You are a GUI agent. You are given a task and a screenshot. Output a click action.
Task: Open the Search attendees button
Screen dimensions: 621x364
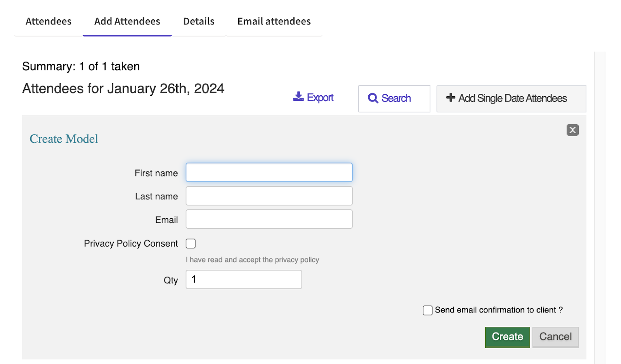(x=394, y=98)
